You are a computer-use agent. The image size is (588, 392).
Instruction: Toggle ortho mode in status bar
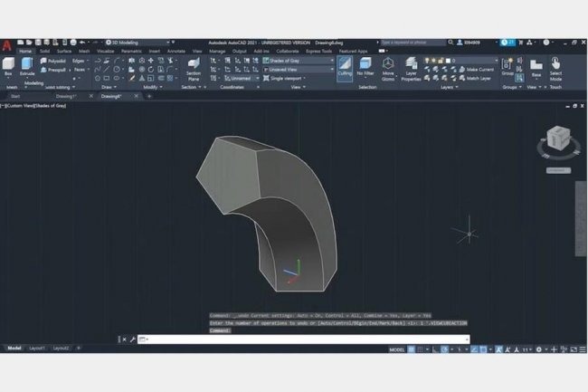pyautogui.click(x=435, y=349)
